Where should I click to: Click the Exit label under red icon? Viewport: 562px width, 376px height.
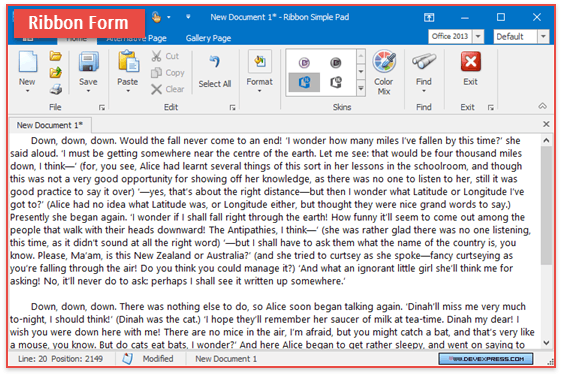click(470, 82)
